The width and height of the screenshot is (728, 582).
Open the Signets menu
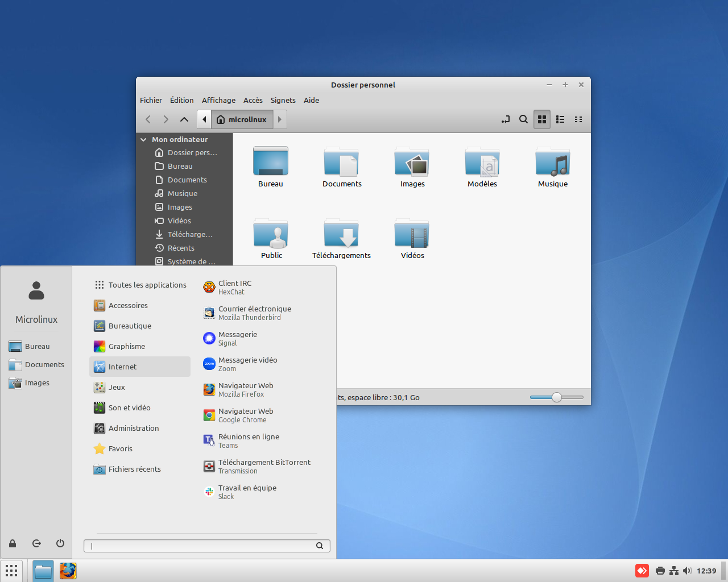pyautogui.click(x=283, y=100)
